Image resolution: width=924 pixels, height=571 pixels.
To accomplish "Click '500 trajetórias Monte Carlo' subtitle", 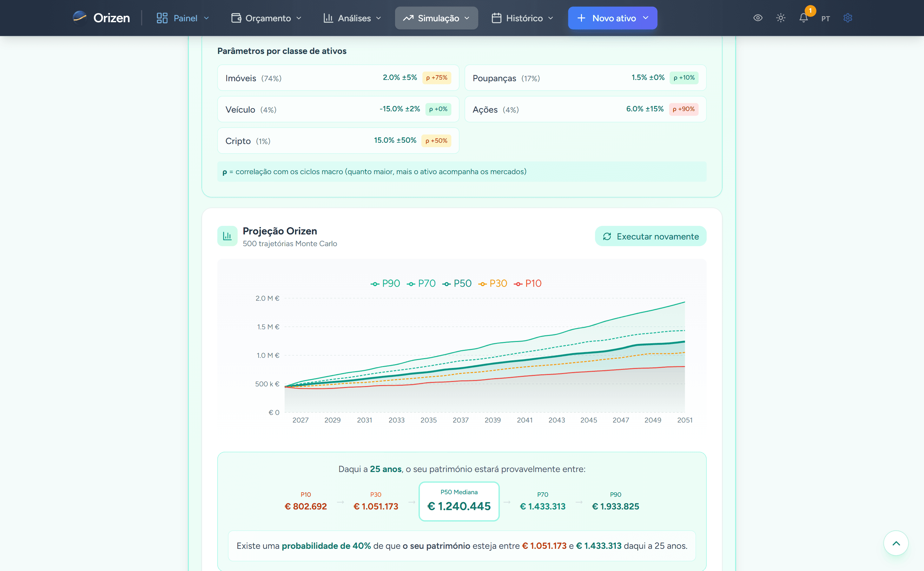I will (290, 244).
